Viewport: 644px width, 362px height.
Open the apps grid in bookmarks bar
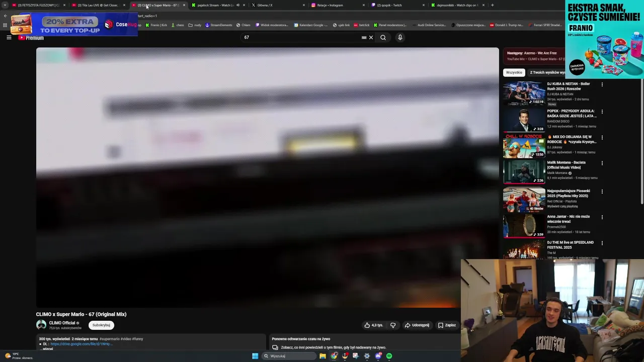[5, 25]
